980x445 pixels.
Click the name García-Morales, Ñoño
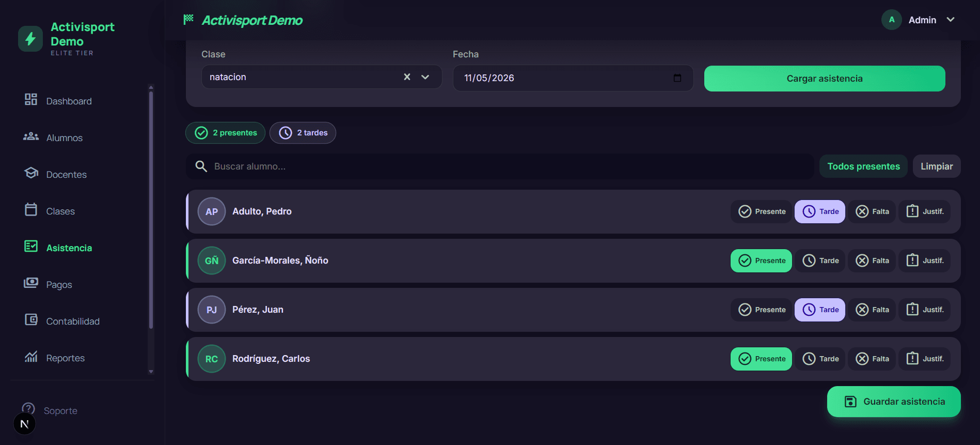[280, 260]
